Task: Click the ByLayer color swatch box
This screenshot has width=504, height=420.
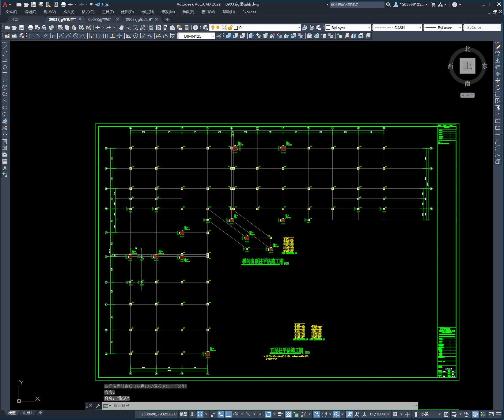Action: tap(328, 28)
